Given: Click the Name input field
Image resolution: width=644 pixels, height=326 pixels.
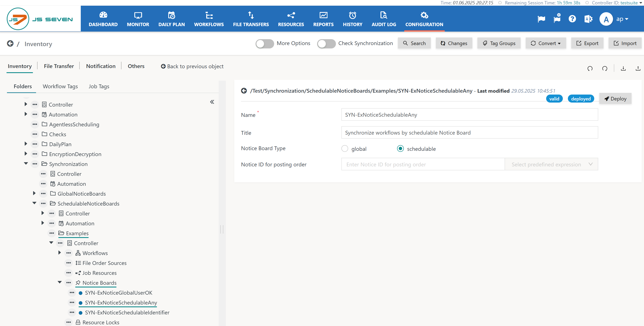Looking at the screenshot, I should [469, 115].
